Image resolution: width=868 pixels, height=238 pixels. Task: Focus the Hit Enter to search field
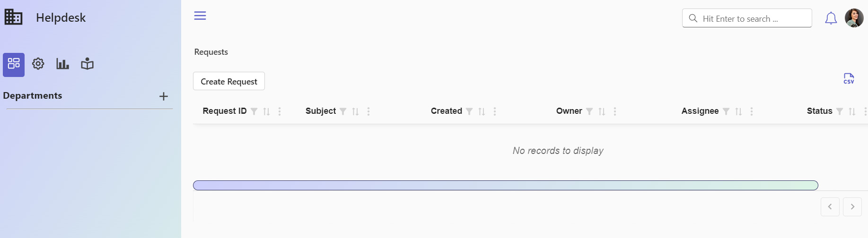click(747, 18)
